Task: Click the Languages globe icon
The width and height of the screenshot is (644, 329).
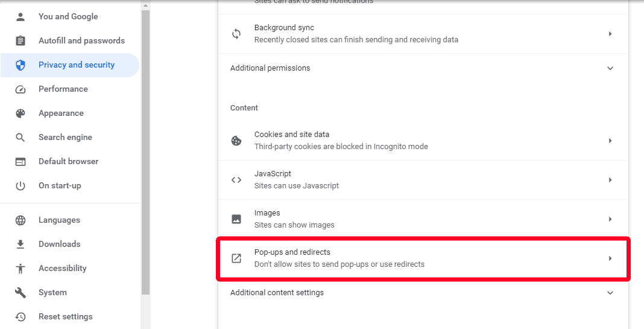Action: coord(21,220)
